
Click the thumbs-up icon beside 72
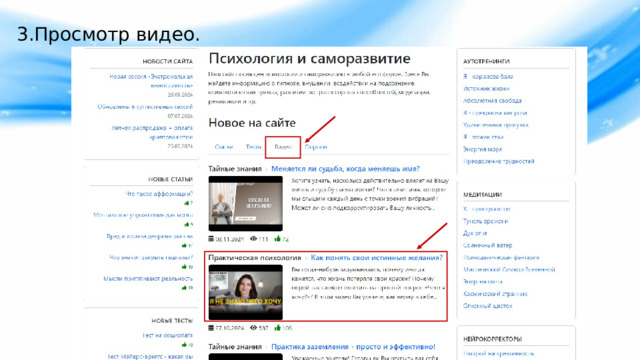[x=278, y=239]
